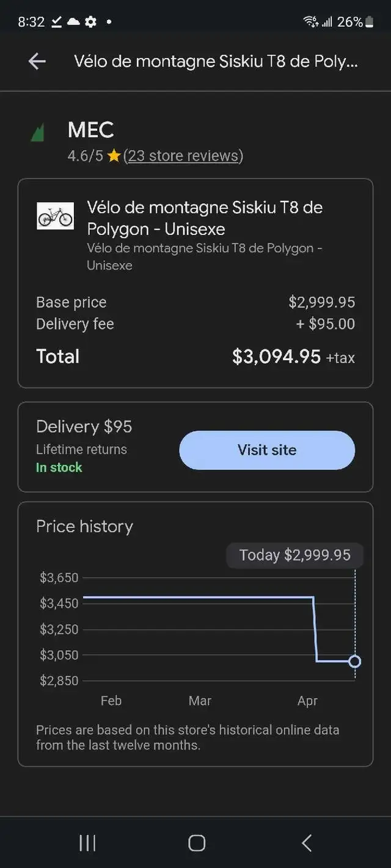Open the 23 store reviews link
This screenshot has height=868, width=391.
(183, 156)
